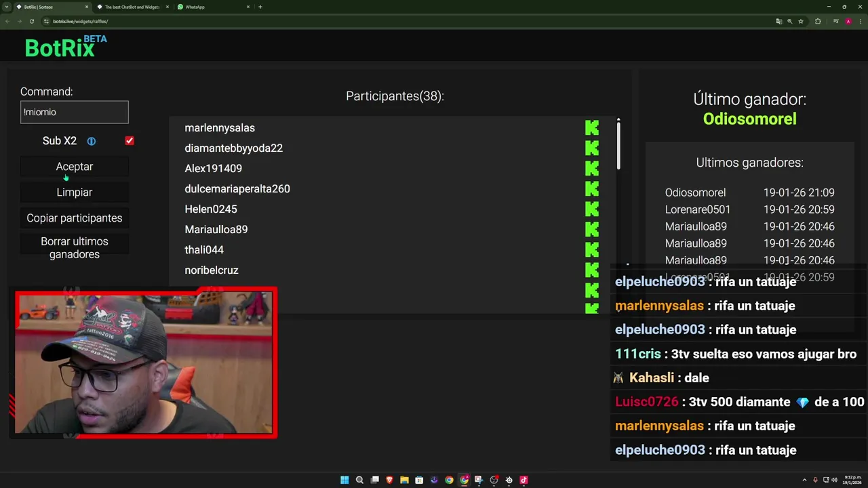
Task: Select participant noribelcruz
Action: (212, 270)
